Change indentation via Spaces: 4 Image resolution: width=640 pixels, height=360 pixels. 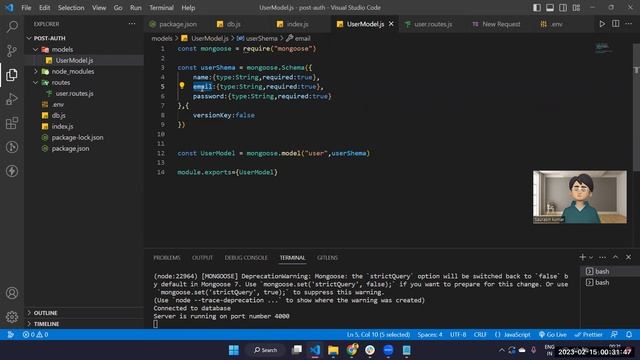click(429, 335)
